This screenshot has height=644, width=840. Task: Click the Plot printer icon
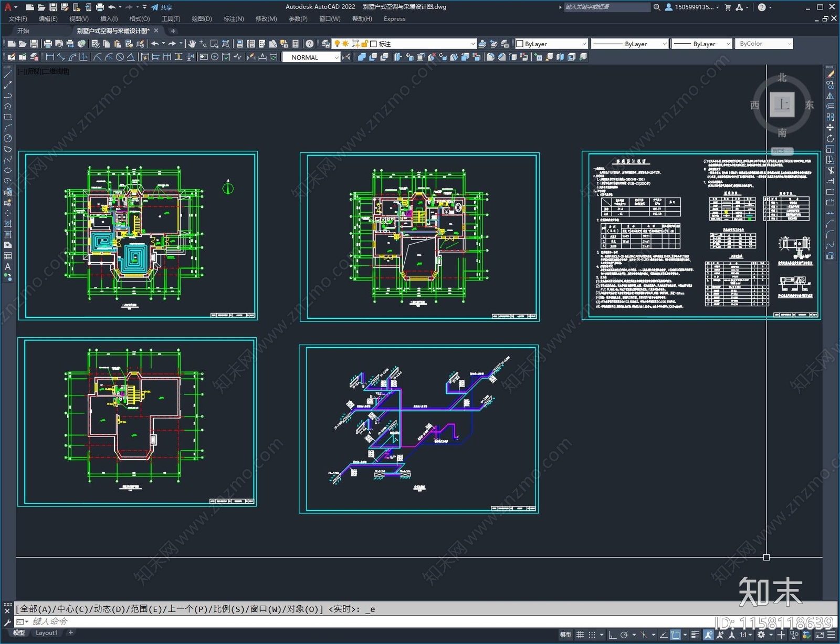[48, 44]
